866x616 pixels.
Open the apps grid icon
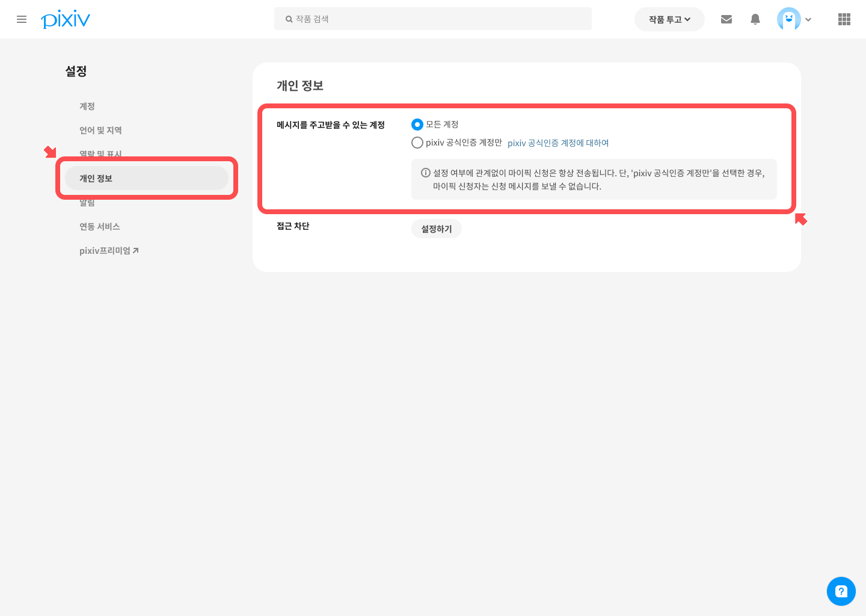coord(844,19)
